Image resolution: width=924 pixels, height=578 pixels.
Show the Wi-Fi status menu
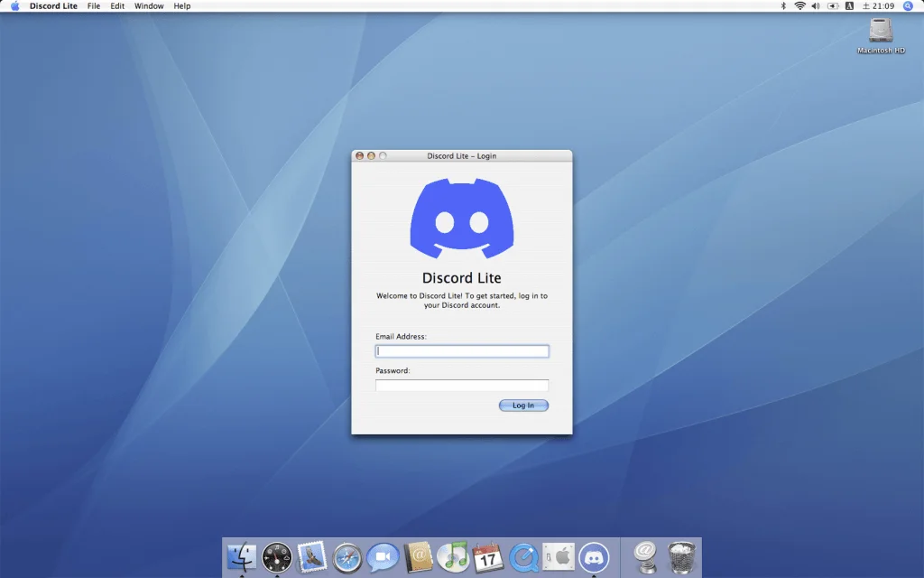click(x=799, y=6)
